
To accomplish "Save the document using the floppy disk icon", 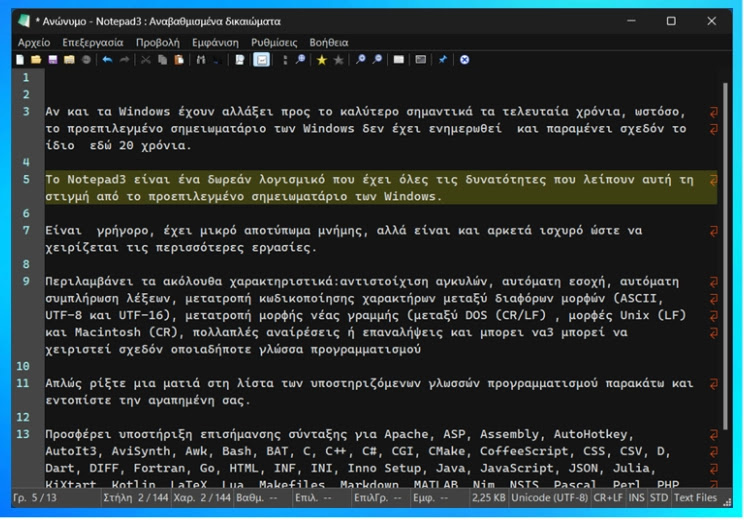I will coord(53,60).
